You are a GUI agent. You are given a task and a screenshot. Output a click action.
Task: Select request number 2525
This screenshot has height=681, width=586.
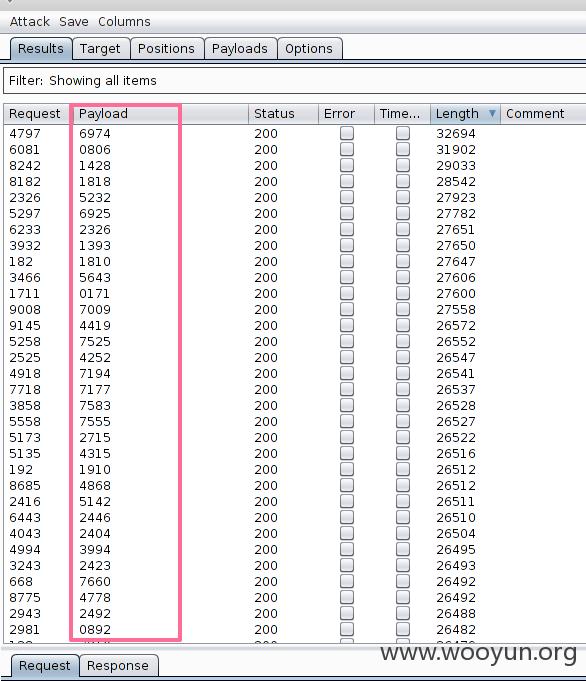[x=25, y=357]
